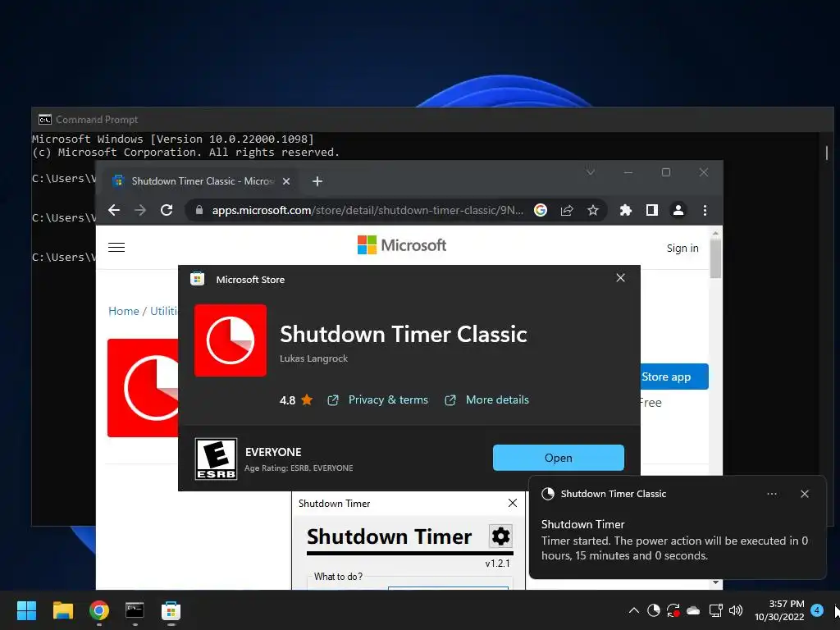Close the Shutdown Timer window
840x630 pixels.
(x=513, y=503)
